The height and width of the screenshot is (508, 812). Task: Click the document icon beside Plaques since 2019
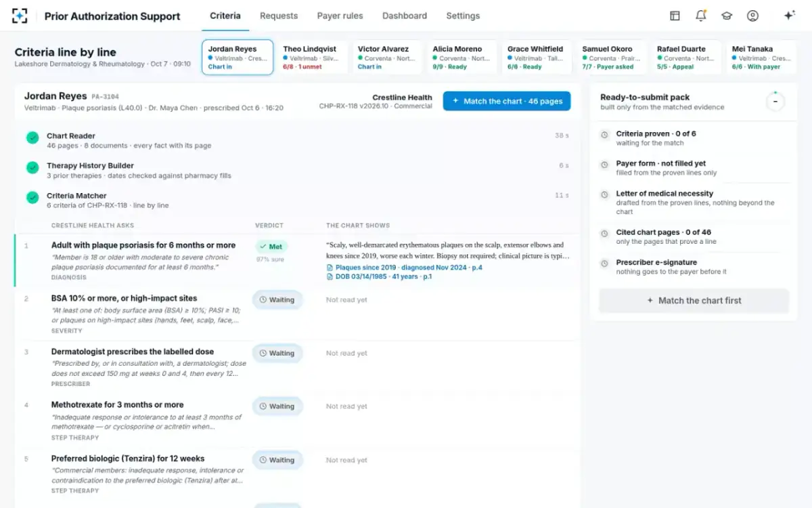point(330,268)
